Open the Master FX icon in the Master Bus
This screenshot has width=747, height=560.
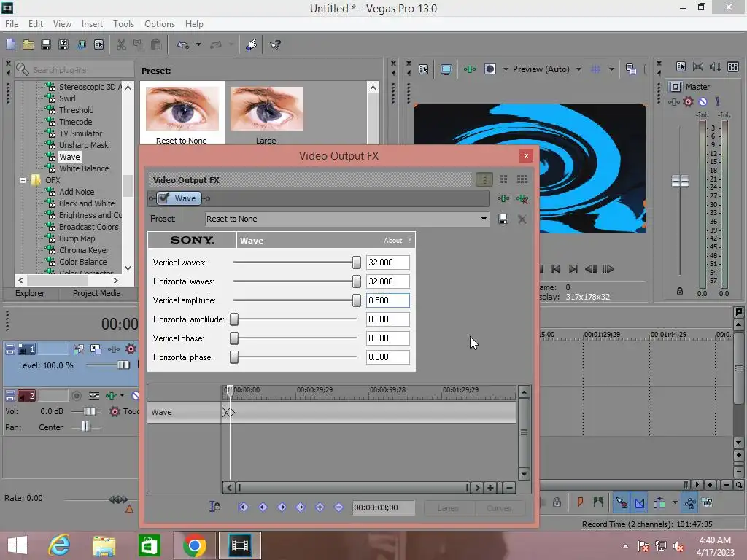click(x=673, y=102)
